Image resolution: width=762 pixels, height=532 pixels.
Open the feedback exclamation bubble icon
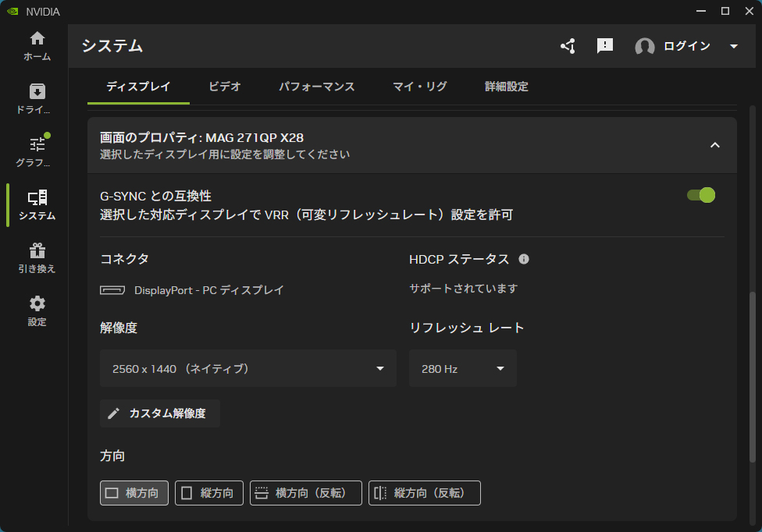pyautogui.click(x=604, y=46)
